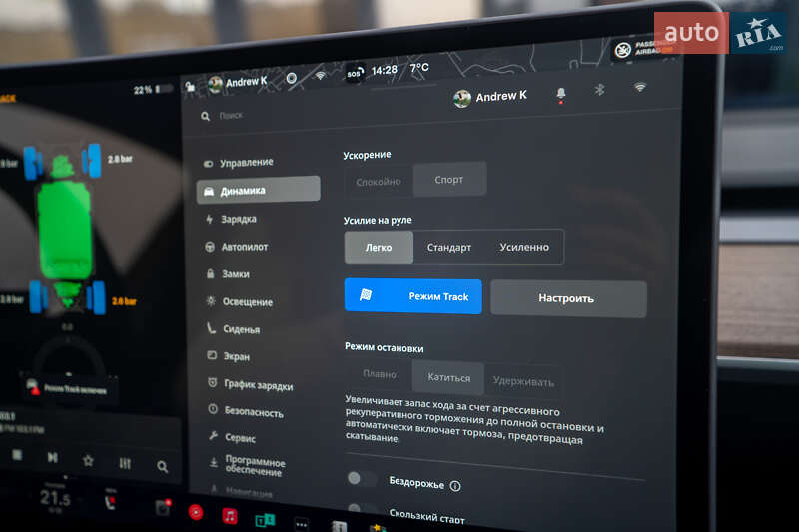Screen dimensions: 799x532
Task: Select the Динамика menu item
Action: (x=259, y=190)
